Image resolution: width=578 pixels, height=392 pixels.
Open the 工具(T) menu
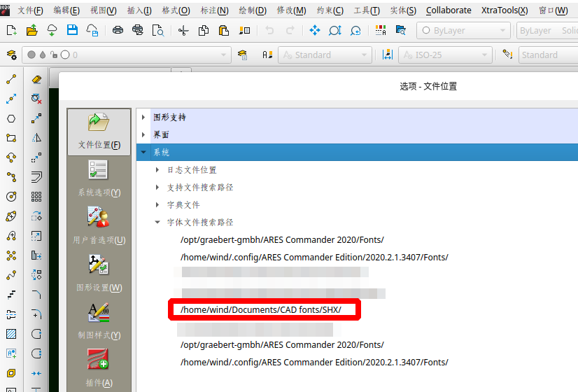pos(367,10)
